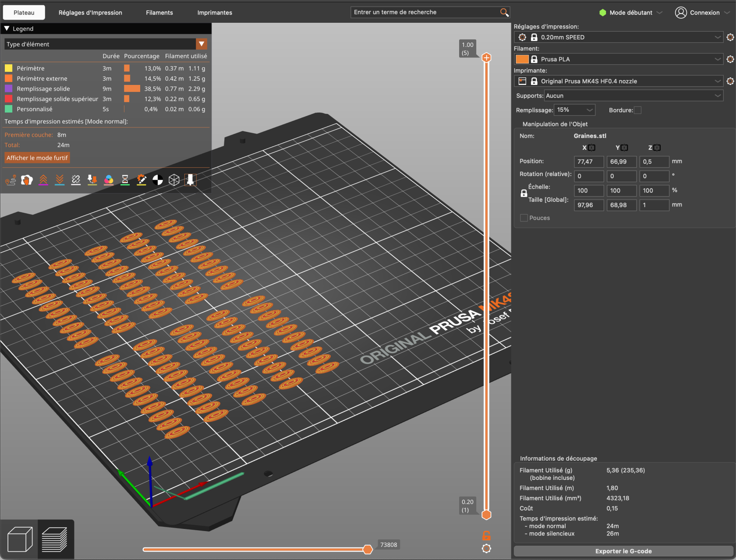Hide Périmètre externe via orange swatch
Screen dimensions: 736x560
tap(8, 78)
